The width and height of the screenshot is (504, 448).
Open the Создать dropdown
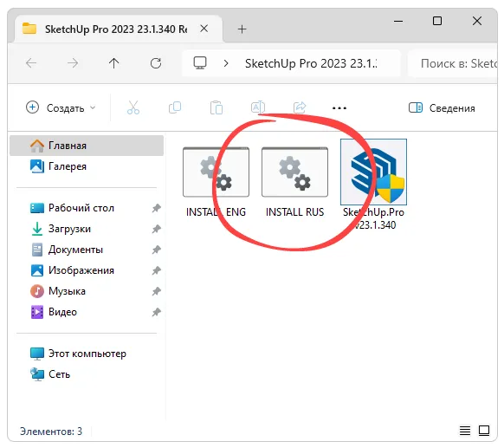(61, 107)
